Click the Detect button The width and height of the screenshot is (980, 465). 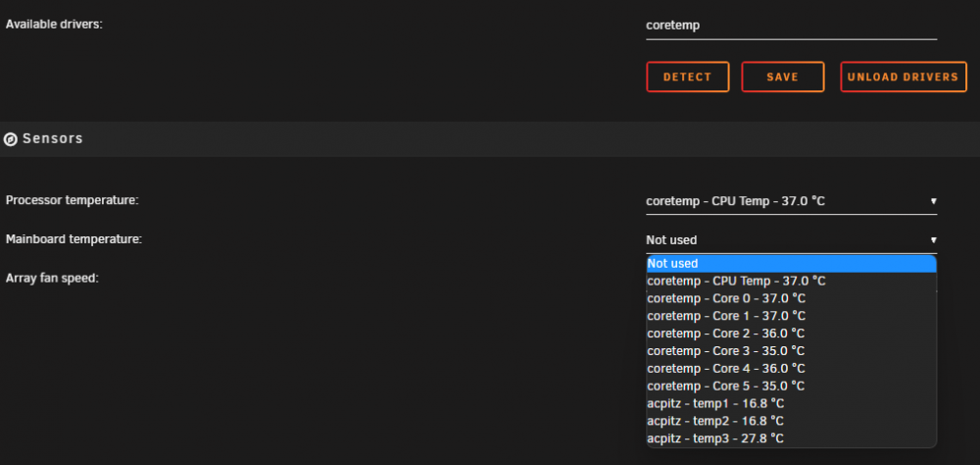point(688,77)
